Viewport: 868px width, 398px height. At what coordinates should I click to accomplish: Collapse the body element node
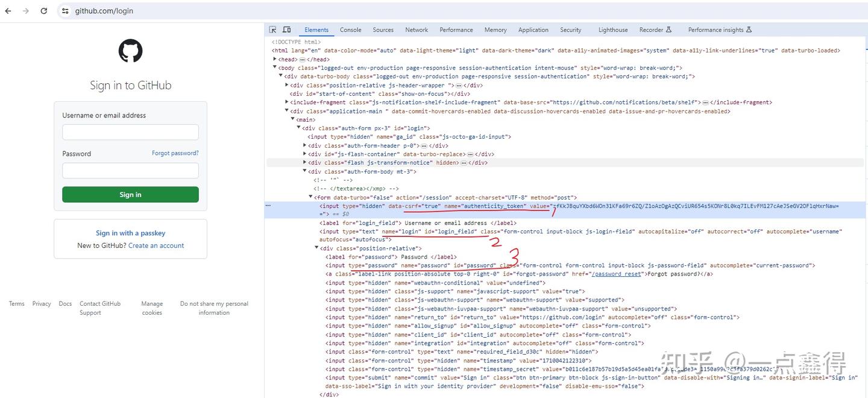point(275,68)
